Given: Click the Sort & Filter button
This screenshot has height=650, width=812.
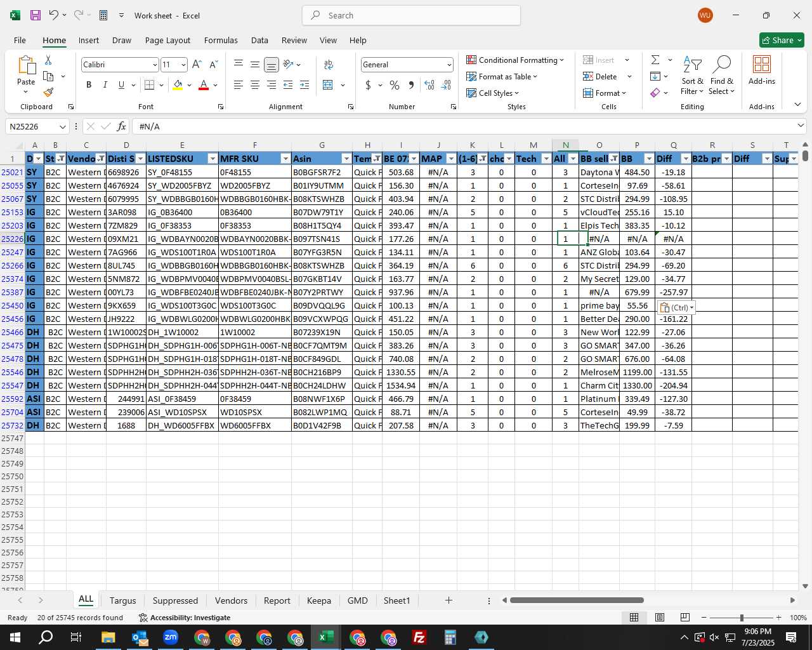Looking at the screenshot, I should 692,75.
